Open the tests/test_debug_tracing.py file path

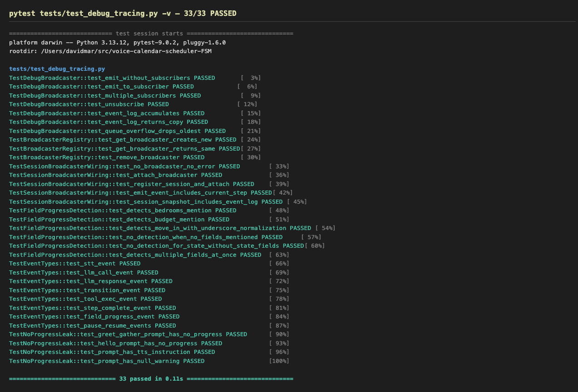click(57, 69)
